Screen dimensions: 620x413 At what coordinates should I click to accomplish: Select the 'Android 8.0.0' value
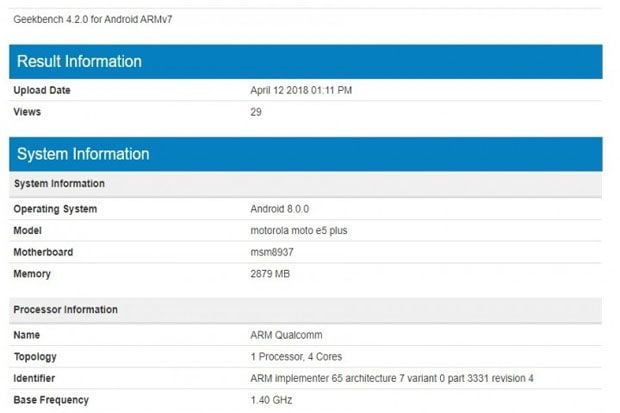click(x=280, y=209)
